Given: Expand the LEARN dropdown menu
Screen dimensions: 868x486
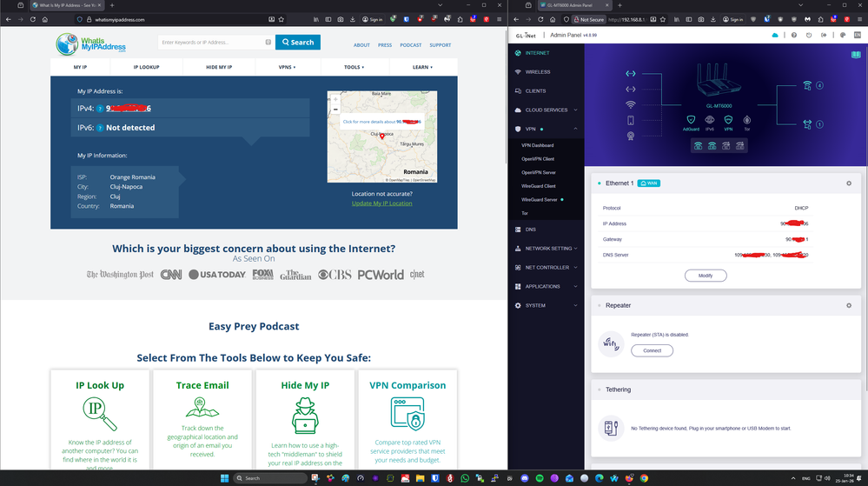Looking at the screenshot, I should [x=422, y=67].
